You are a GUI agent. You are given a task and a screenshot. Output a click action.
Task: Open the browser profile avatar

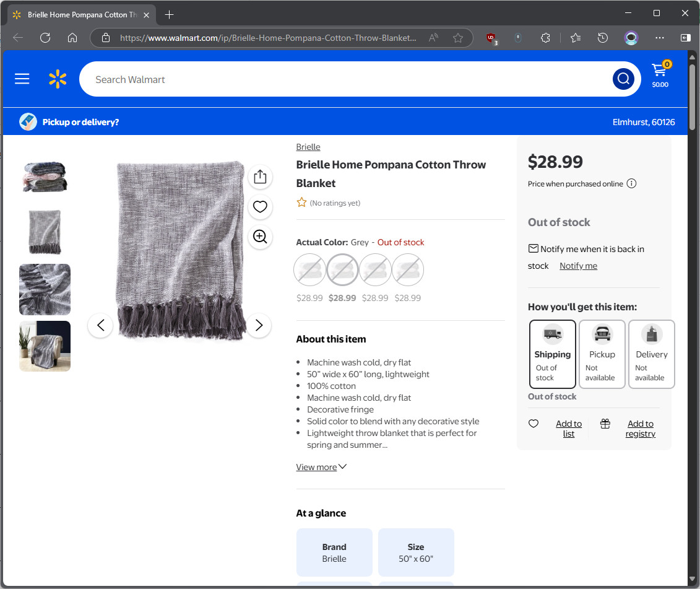pyautogui.click(x=631, y=38)
